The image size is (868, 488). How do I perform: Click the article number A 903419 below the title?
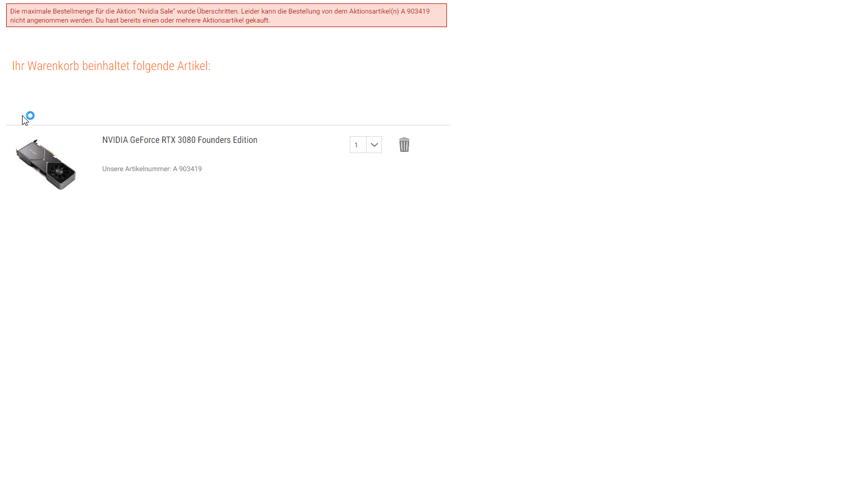(x=187, y=169)
